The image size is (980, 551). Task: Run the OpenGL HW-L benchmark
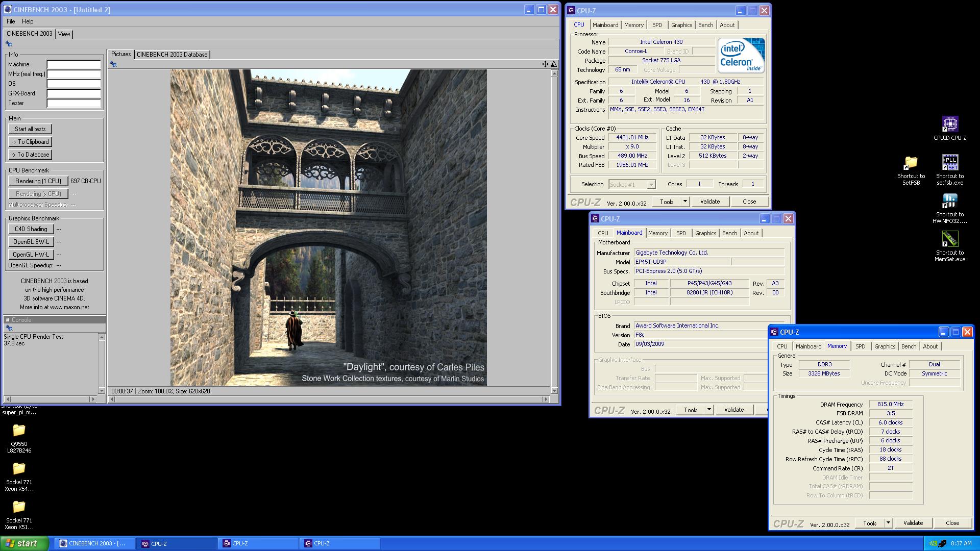31,255
